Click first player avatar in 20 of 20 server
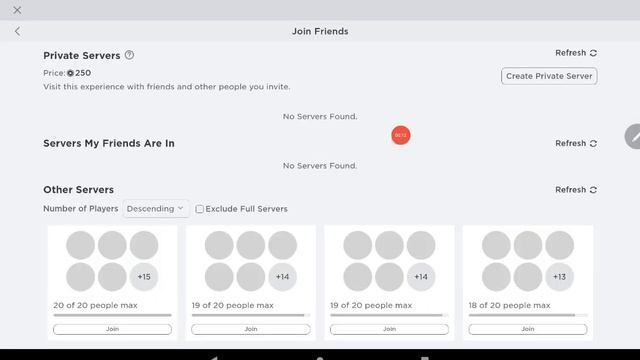Screen dimensions: 640x360 (80, 245)
